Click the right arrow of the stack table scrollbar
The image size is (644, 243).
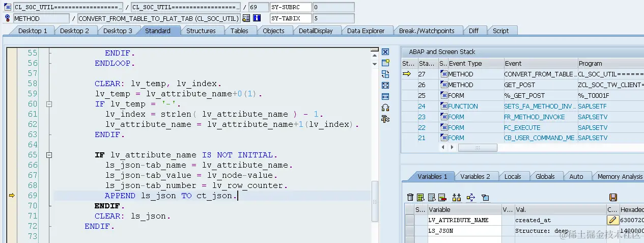[451, 147]
